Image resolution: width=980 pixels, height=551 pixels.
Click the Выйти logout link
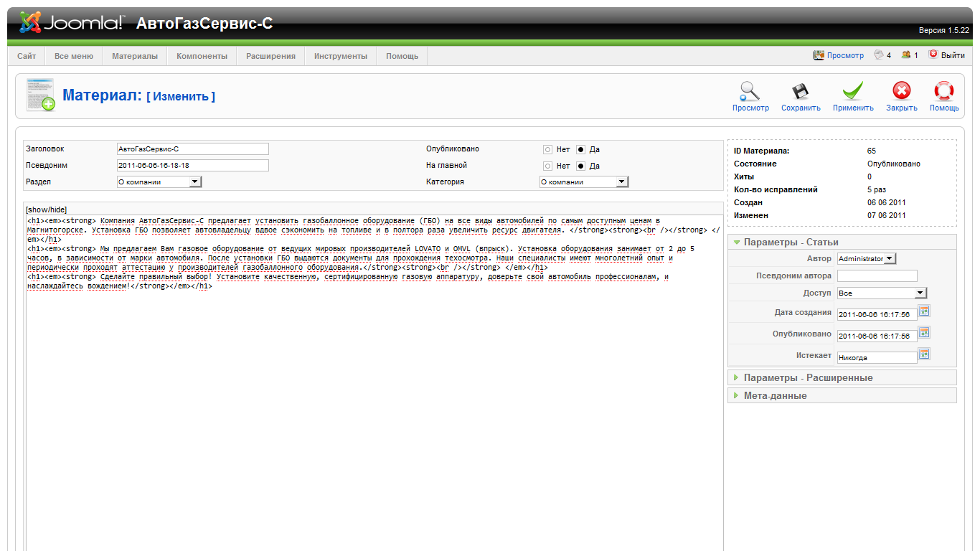click(953, 55)
